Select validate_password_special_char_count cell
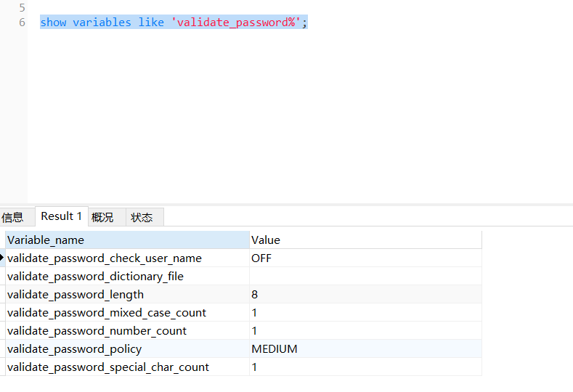The height and width of the screenshot is (392, 573). coord(128,367)
